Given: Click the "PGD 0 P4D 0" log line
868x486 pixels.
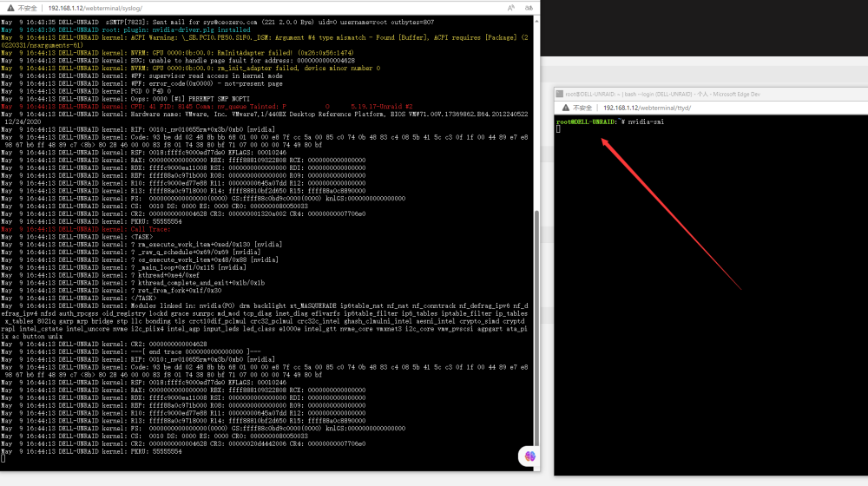Looking at the screenshot, I should 86,91.
